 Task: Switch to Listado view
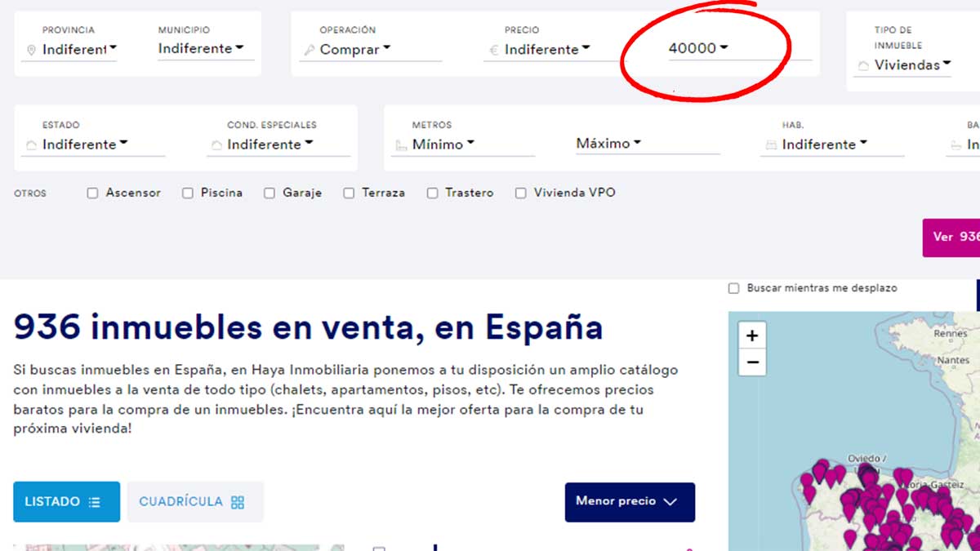[x=66, y=501]
